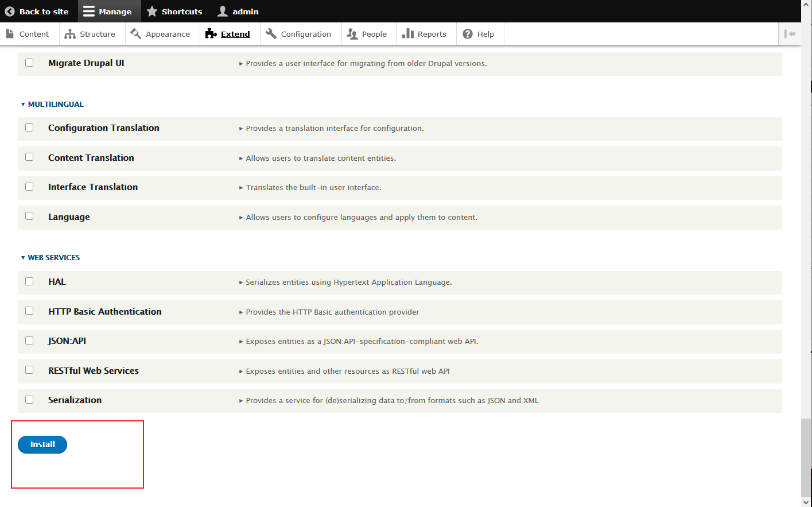Expand 'Translates the built-in user interface' details
This screenshot has height=507, width=812.
310,188
